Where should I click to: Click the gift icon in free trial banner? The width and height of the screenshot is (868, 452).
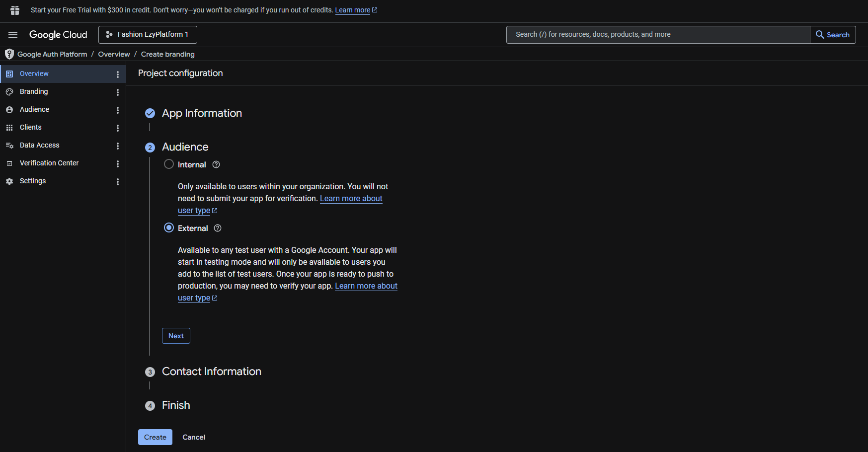point(15,10)
